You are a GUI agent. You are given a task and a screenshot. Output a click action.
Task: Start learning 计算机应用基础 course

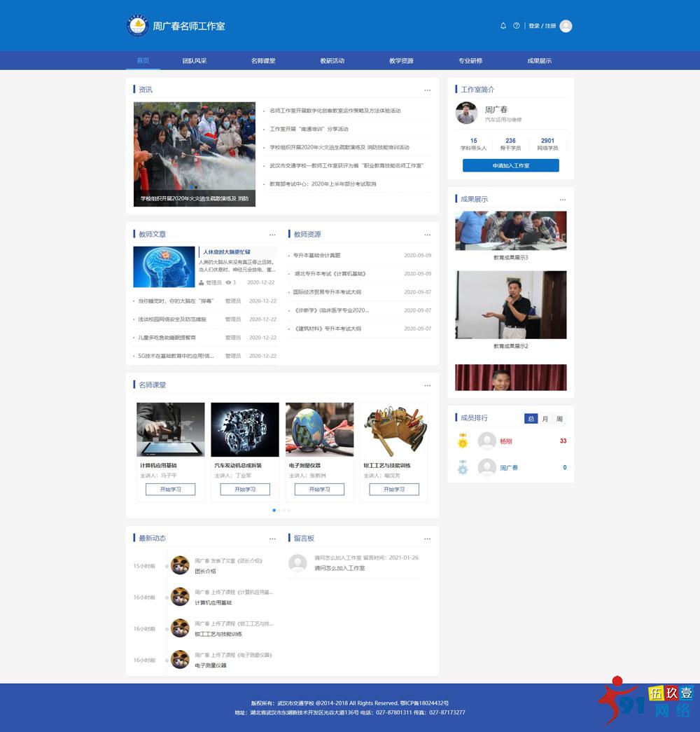pyautogui.click(x=170, y=489)
